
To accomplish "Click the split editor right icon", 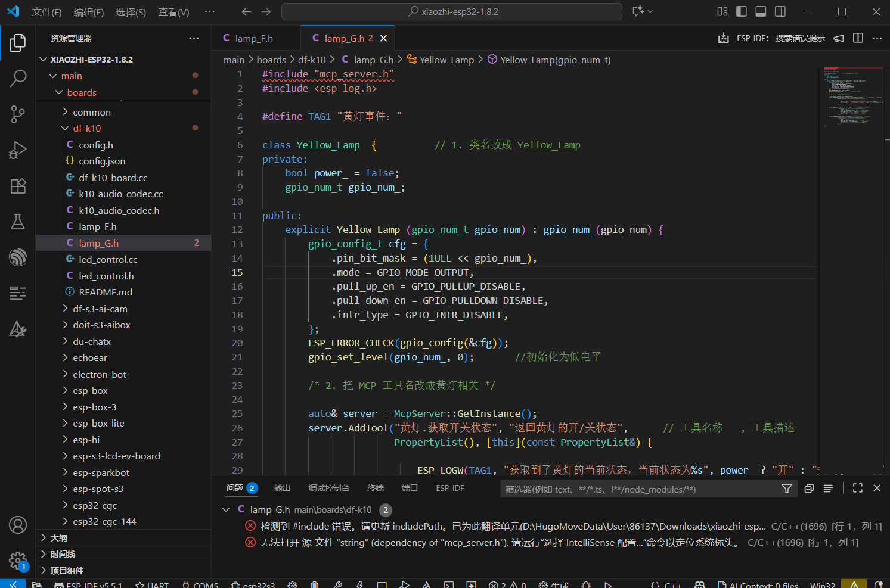I will 858,38.
